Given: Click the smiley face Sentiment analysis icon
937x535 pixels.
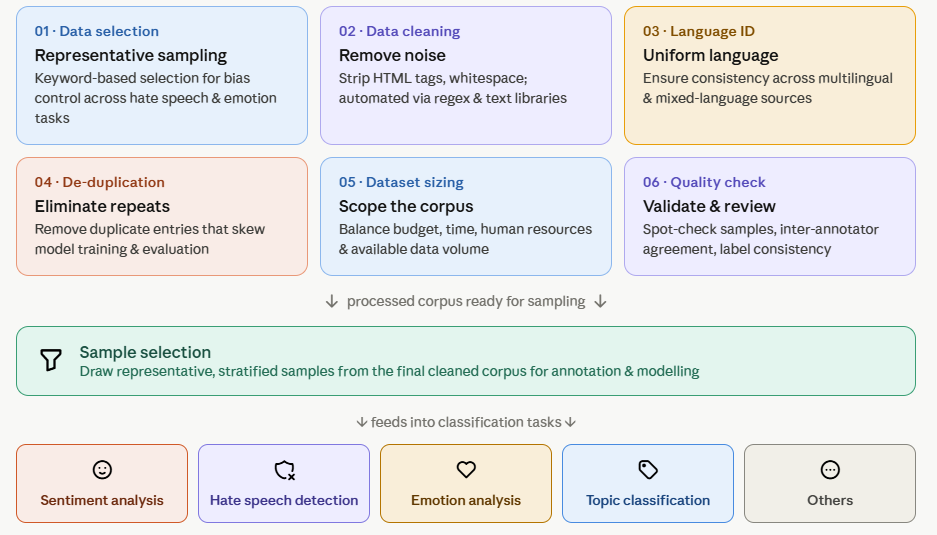Looking at the screenshot, I should (x=102, y=470).
